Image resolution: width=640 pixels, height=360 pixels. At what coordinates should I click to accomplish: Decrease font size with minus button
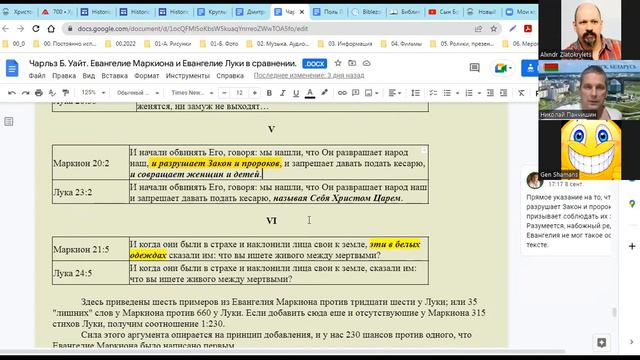coord(224,93)
